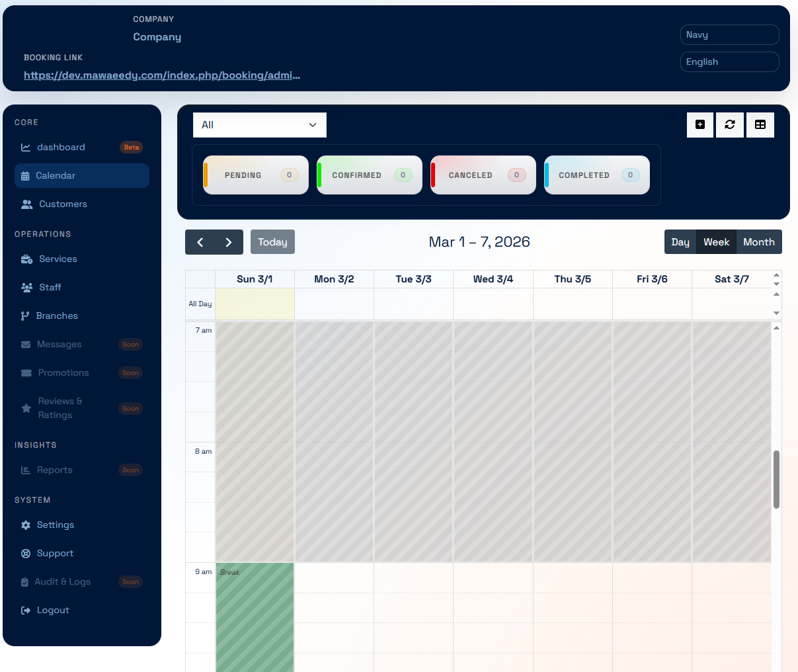Click the table view icon
The image size is (798, 672).
point(760,124)
